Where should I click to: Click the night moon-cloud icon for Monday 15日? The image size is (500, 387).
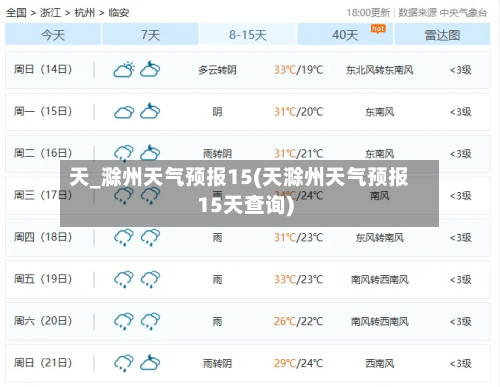tap(150, 111)
